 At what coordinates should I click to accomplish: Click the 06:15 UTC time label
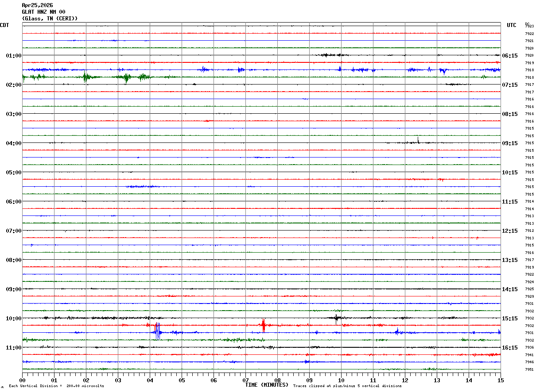[510, 55]
